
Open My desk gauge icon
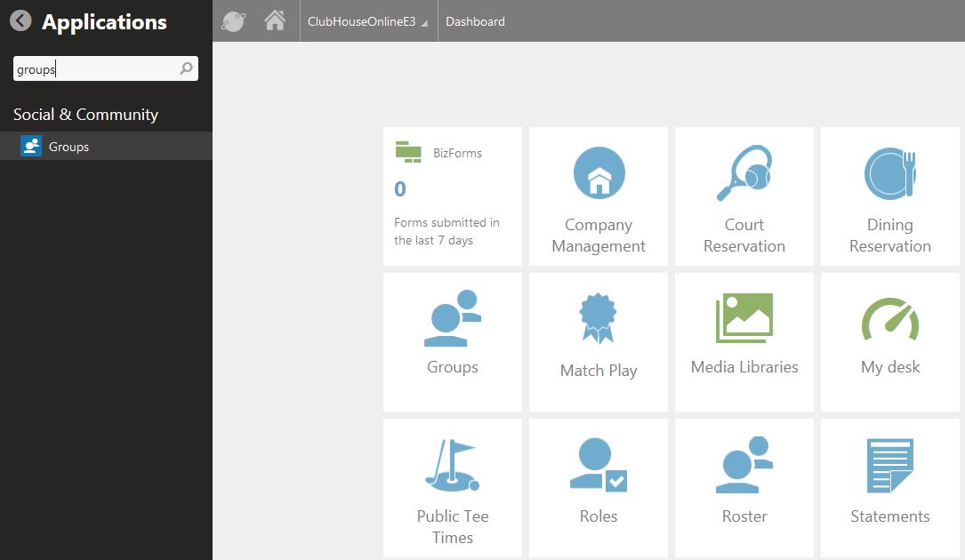pyautogui.click(x=890, y=319)
